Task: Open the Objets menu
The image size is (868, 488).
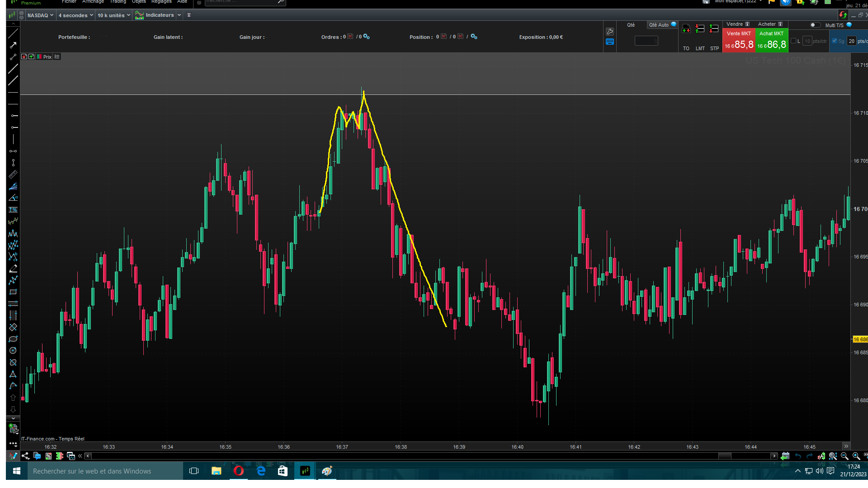Action: 139,2
